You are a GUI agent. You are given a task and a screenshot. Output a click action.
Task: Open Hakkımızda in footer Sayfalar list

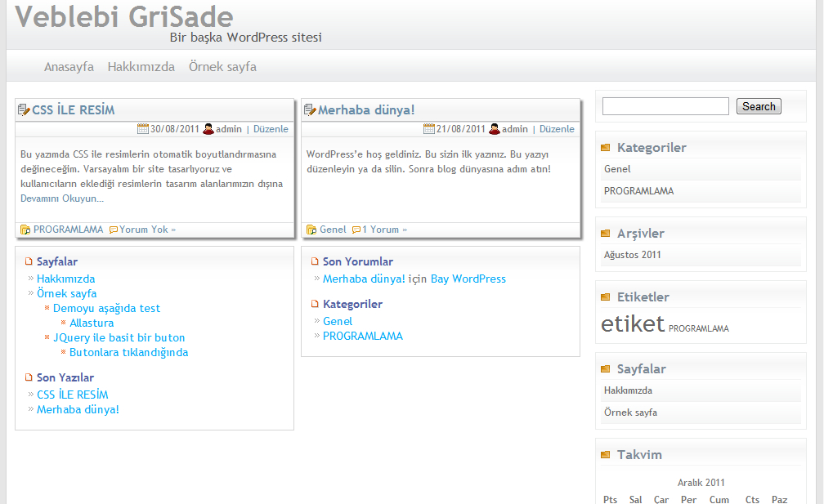pyautogui.click(x=65, y=279)
